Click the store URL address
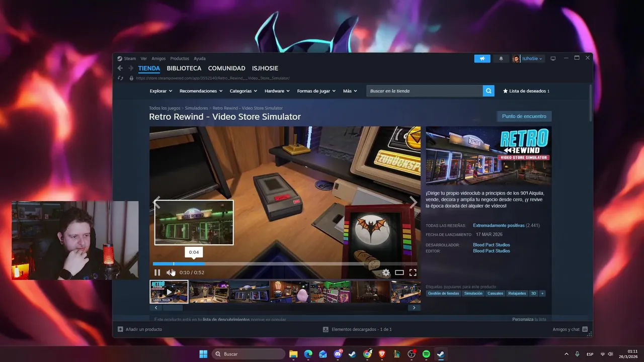The image size is (644, 362). (212, 78)
